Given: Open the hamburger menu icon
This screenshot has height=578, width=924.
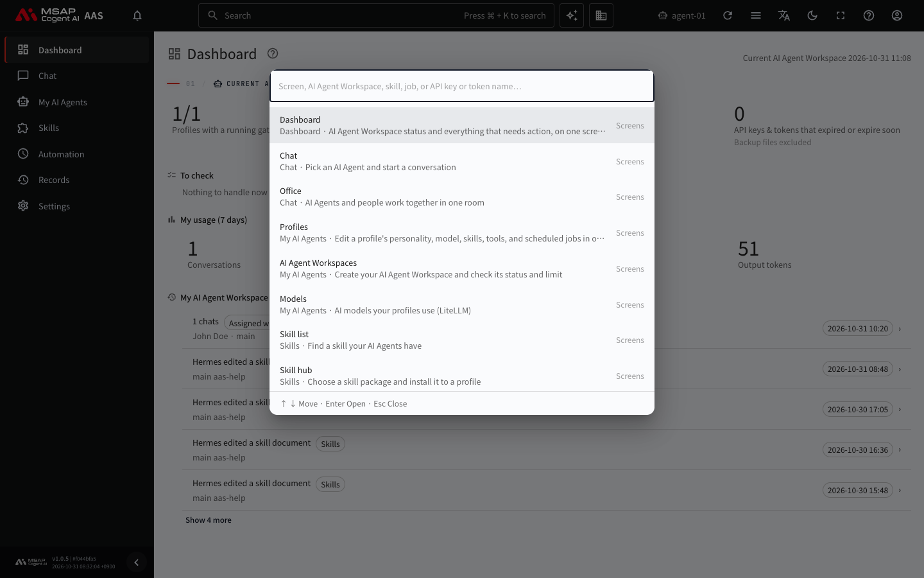Looking at the screenshot, I should point(756,15).
